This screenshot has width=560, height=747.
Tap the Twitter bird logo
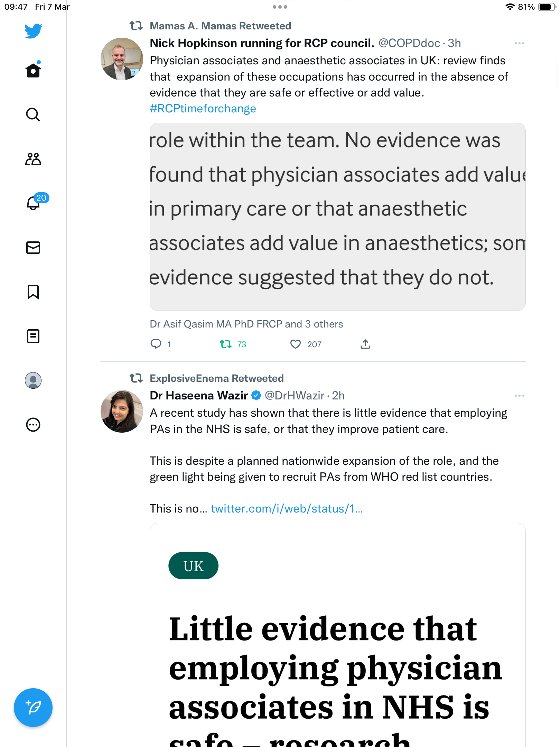[33, 31]
